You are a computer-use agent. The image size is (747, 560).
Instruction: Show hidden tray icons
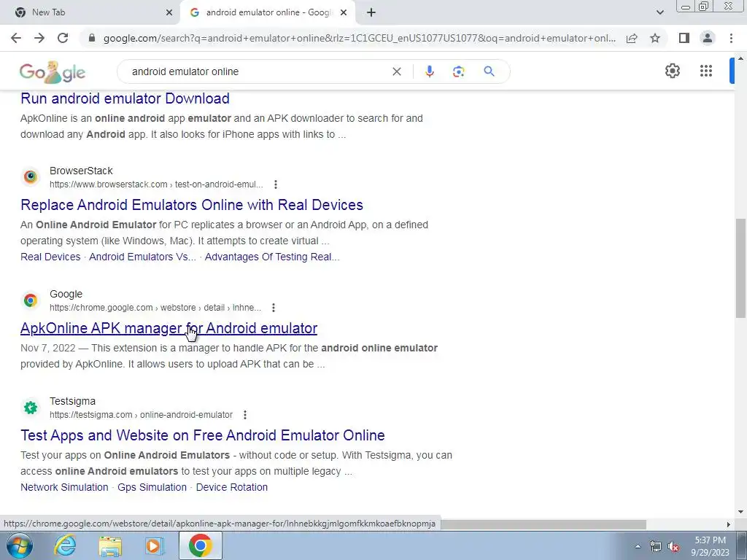(x=638, y=546)
